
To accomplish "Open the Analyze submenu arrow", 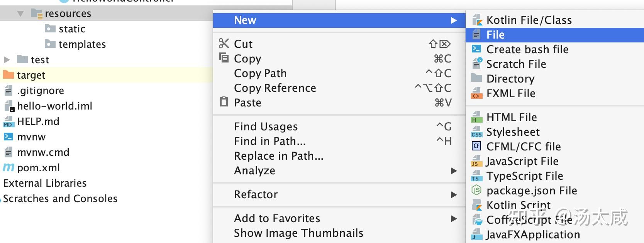I will coord(454,171).
